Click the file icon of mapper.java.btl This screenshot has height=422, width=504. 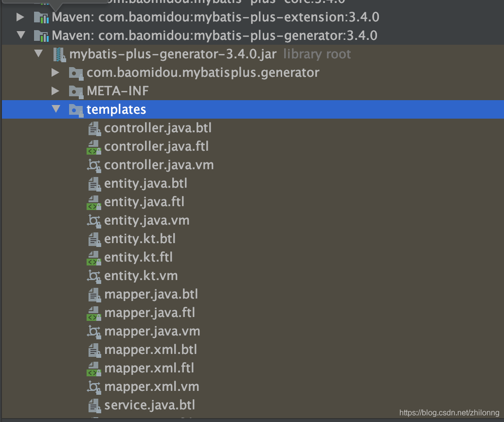tap(94, 295)
